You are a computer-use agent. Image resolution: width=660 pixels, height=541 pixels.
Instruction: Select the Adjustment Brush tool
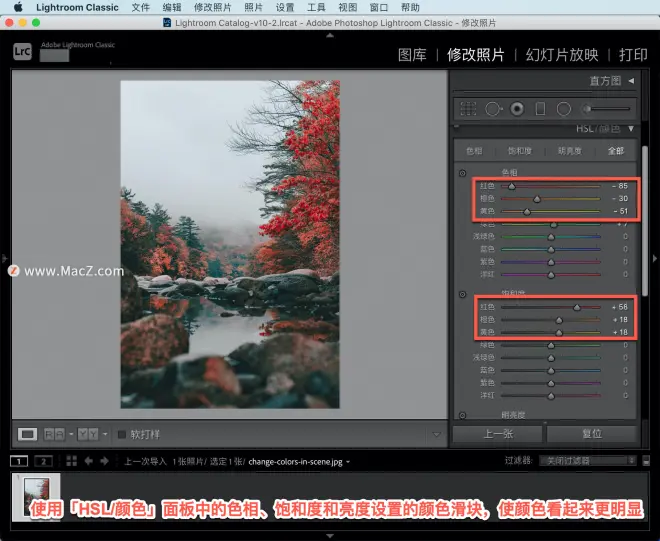(x=606, y=109)
